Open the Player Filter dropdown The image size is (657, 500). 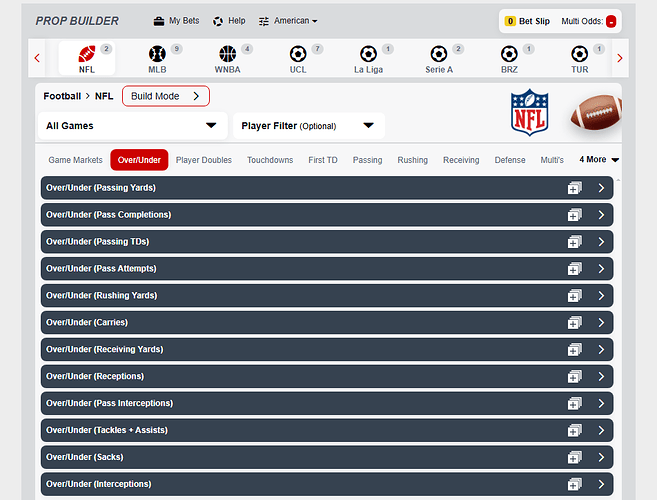pos(308,126)
